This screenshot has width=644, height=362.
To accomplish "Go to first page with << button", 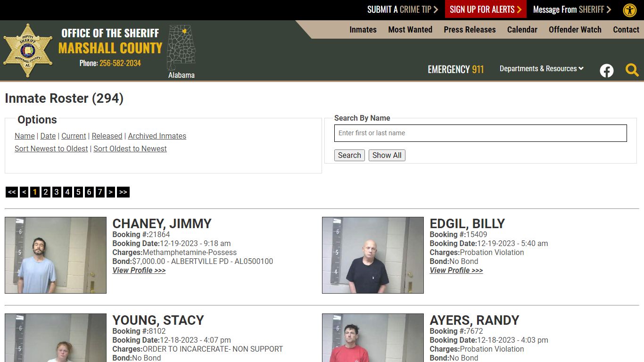I will click(x=12, y=192).
